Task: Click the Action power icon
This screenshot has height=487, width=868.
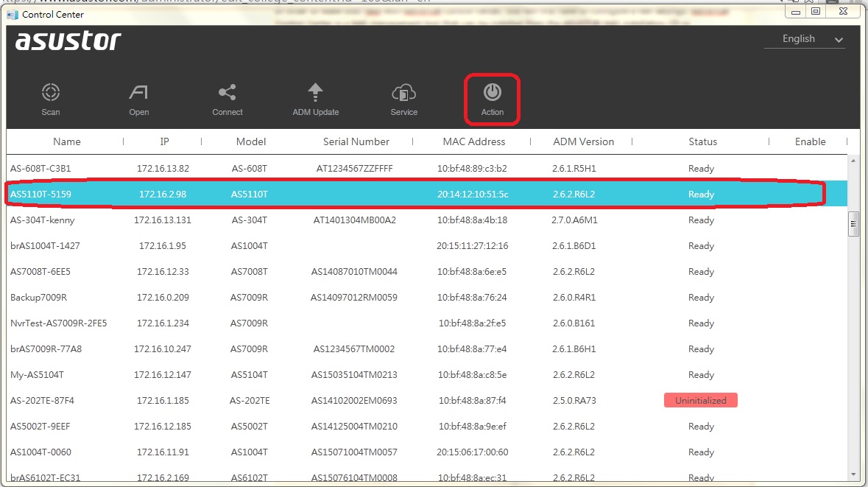Action: [492, 92]
